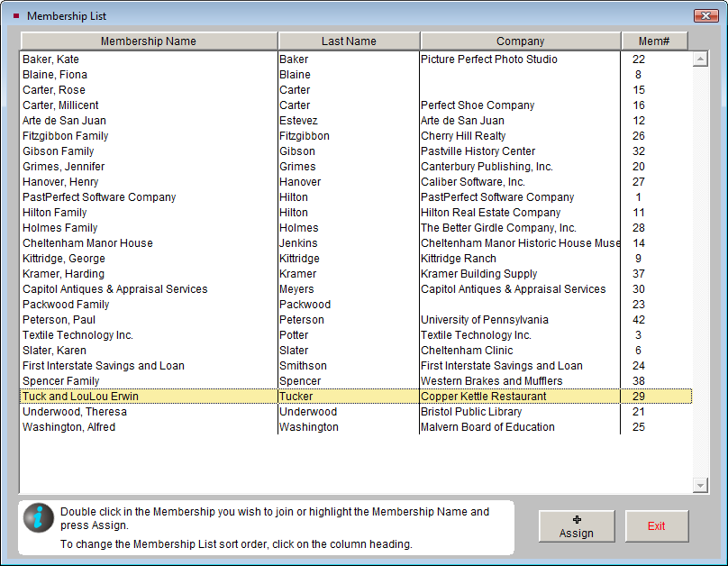This screenshot has width=728, height=566.
Task: Select the Cheltenham Manor House membership
Action: click(87, 242)
